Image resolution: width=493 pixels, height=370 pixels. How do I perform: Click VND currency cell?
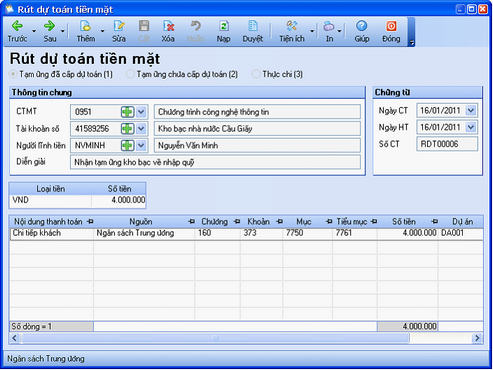[x=51, y=200]
